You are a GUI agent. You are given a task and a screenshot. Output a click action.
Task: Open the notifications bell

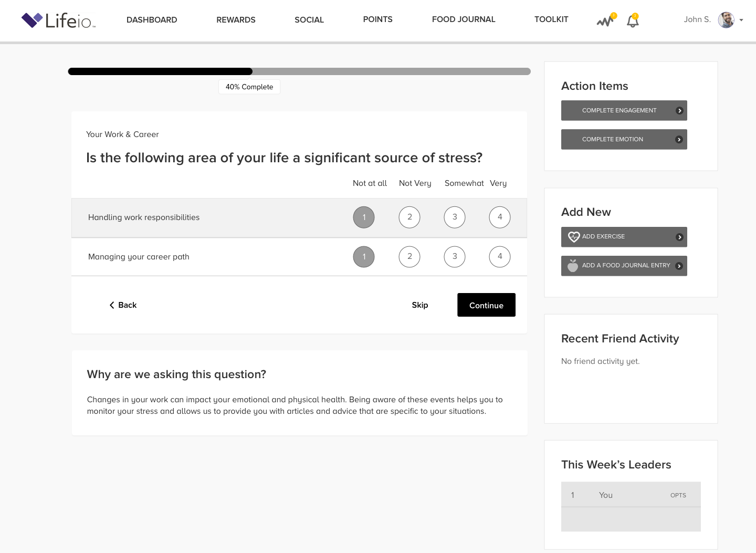tap(633, 21)
